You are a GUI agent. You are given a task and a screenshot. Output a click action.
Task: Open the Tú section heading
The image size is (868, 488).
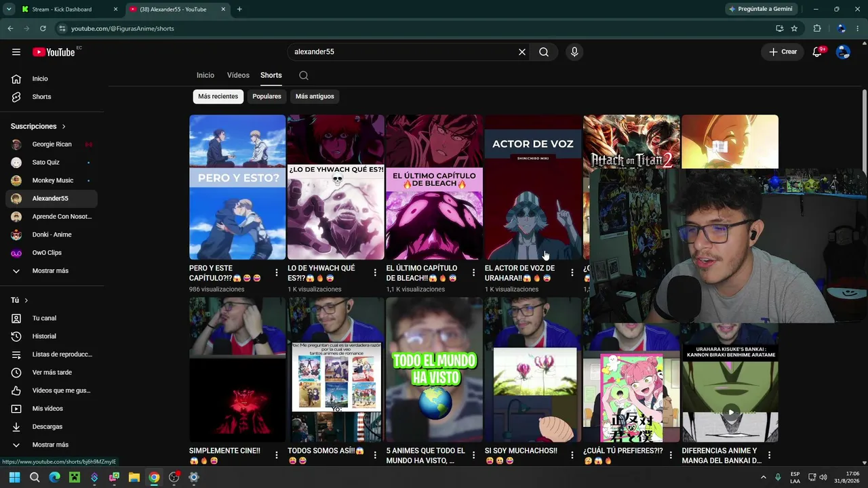pyautogui.click(x=20, y=300)
